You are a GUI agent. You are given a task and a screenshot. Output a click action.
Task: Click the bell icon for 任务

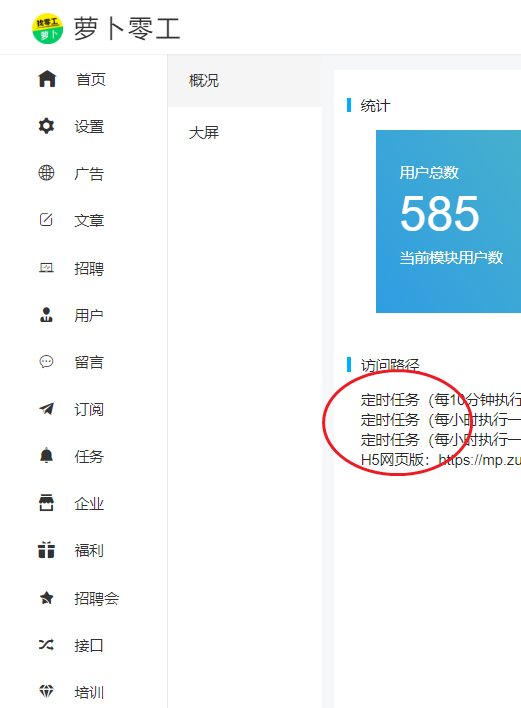pyautogui.click(x=47, y=456)
